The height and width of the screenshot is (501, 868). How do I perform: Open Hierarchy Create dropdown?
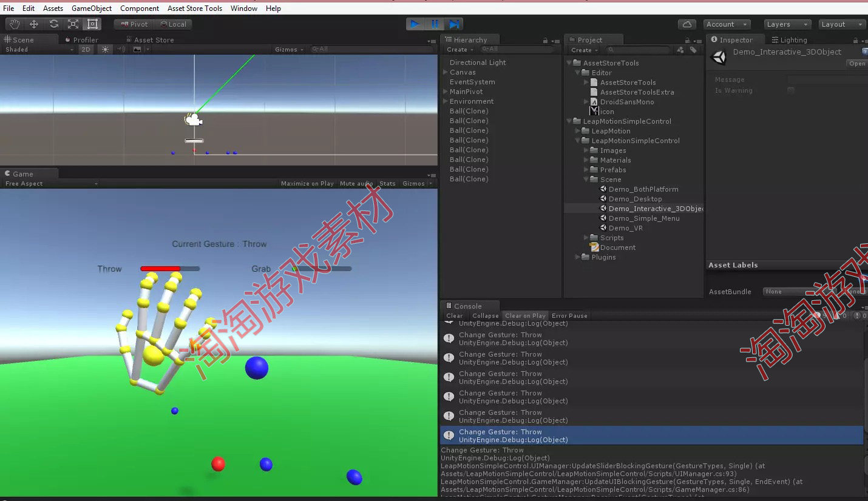(x=459, y=50)
